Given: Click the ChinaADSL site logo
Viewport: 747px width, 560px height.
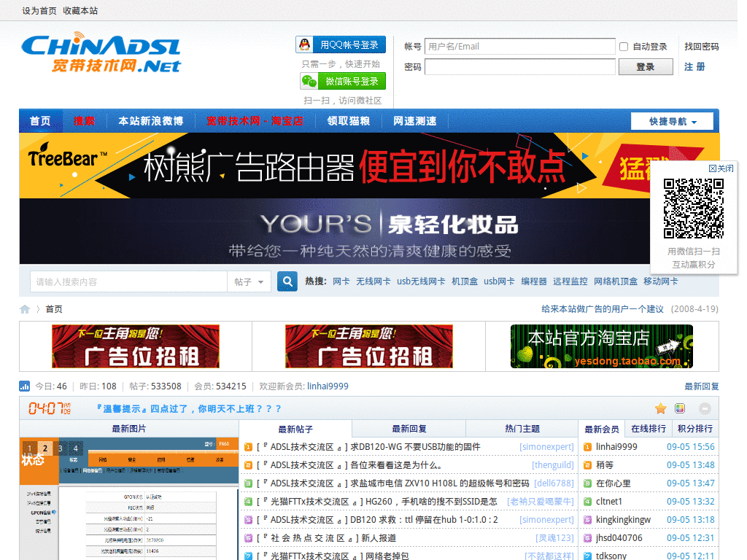Looking at the screenshot, I should tap(101, 52).
